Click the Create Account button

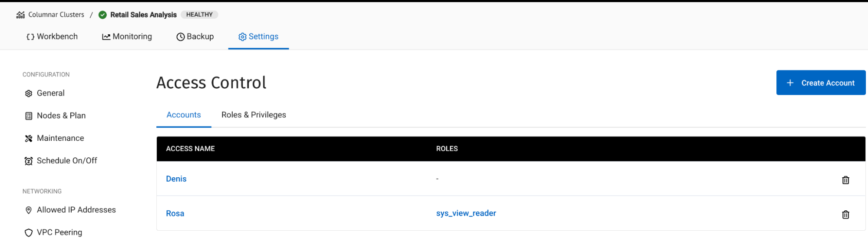[x=821, y=83]
